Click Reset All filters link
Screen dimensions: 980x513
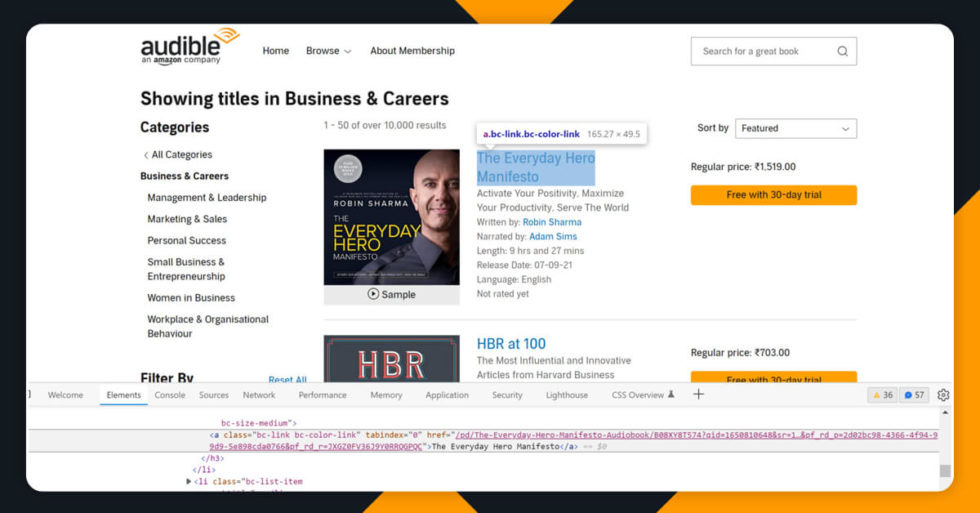pyautogui.click(x=288, y=379)
